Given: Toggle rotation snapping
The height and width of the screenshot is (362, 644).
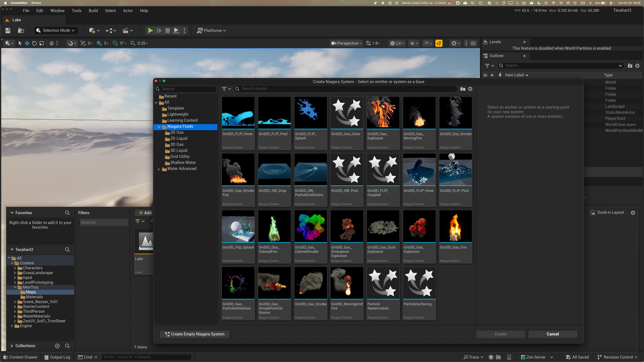Looking at the screenshot, I should click(115, 43).
